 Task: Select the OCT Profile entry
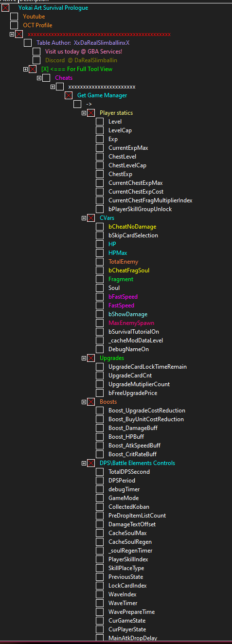(x=37, y=25)
